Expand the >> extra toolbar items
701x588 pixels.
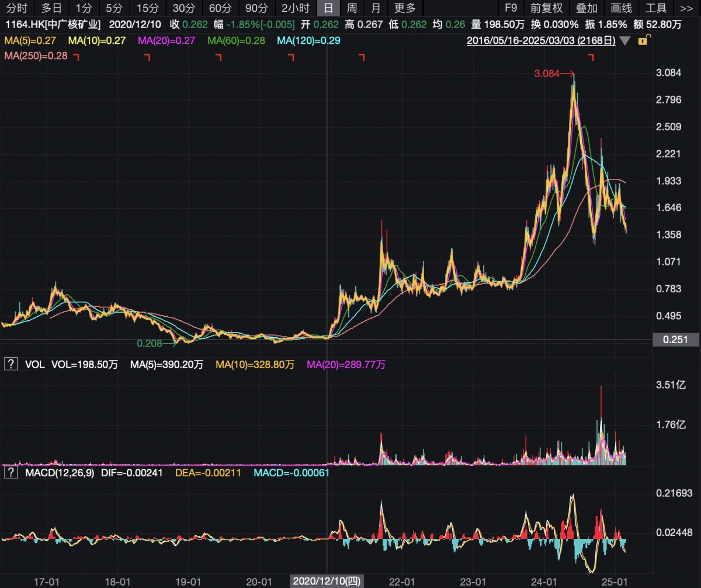(x=686, y=8)
